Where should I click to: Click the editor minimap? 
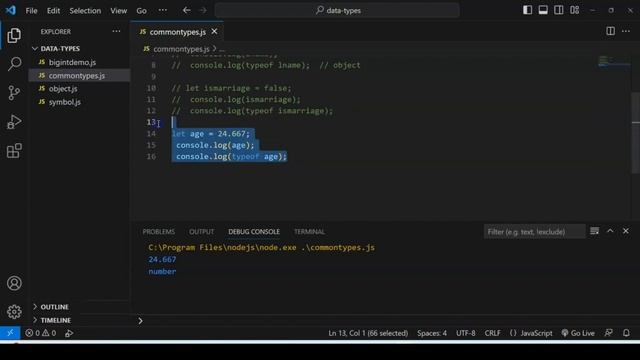614,62
